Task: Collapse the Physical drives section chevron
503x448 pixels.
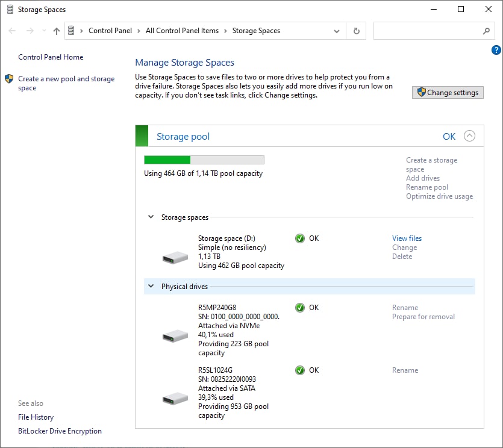Action: [x=151, y=286]
